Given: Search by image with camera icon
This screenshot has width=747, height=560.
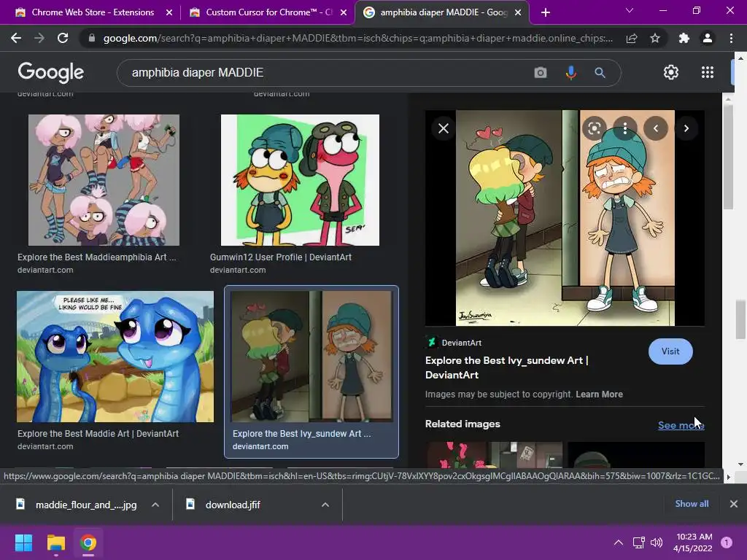Looking at the screenshot, I should [541, 72].
